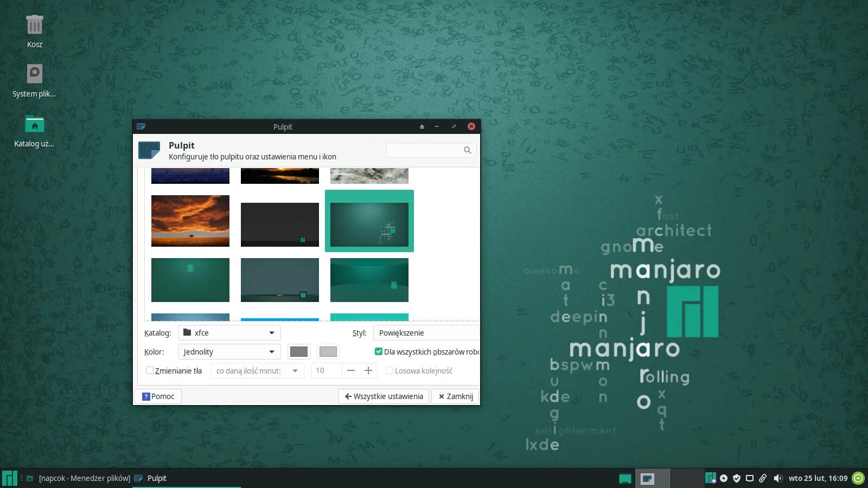Image resolution: width=868 pixels, height=488 pixels.
Task: Enable the Zmienianie tła checkbox
Action: coord(150,370)
